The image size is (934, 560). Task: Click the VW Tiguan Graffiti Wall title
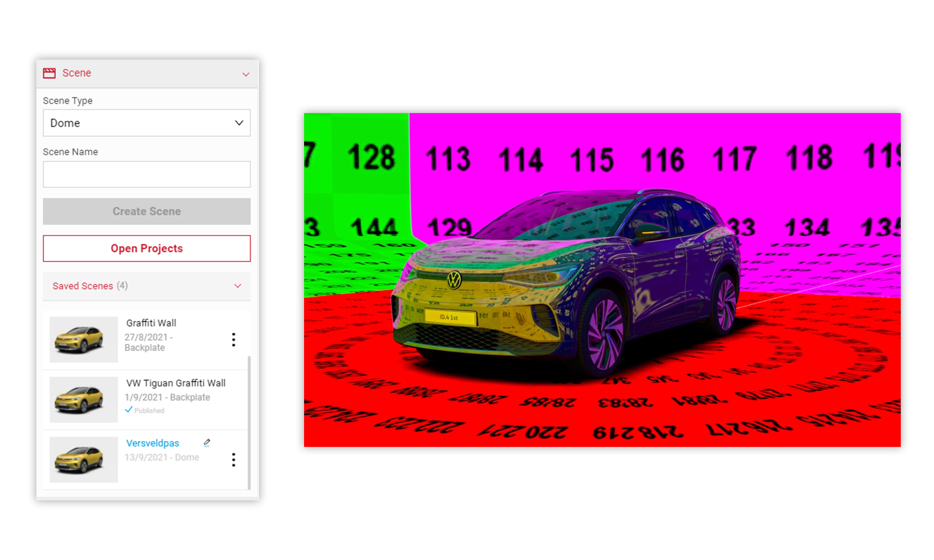(176, 383)
